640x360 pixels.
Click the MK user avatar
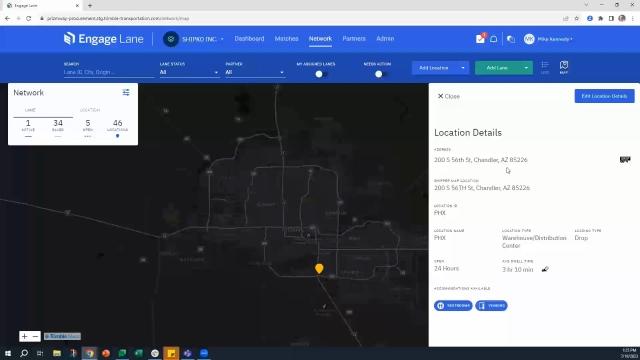pyautogui.click(x=529, y=39)
